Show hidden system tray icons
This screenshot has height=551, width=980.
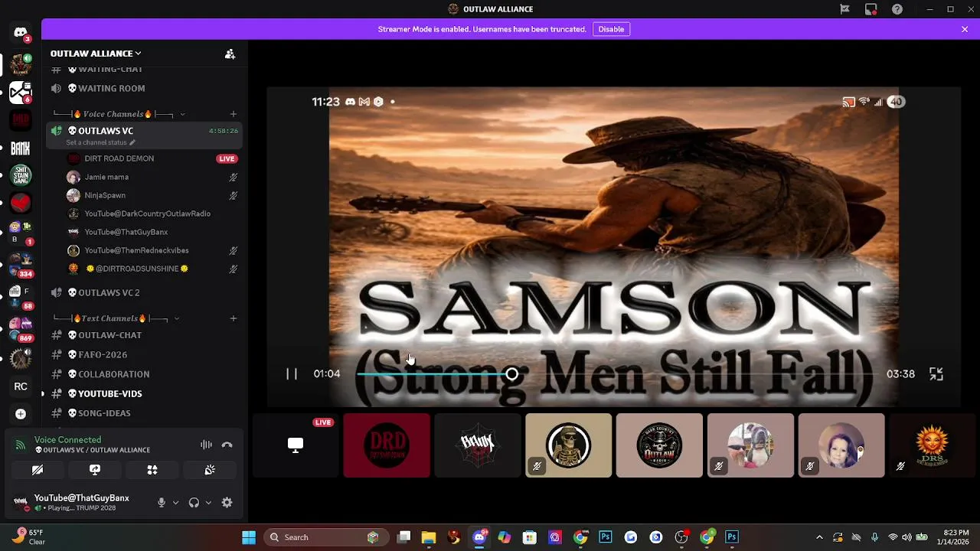[819, 537]
